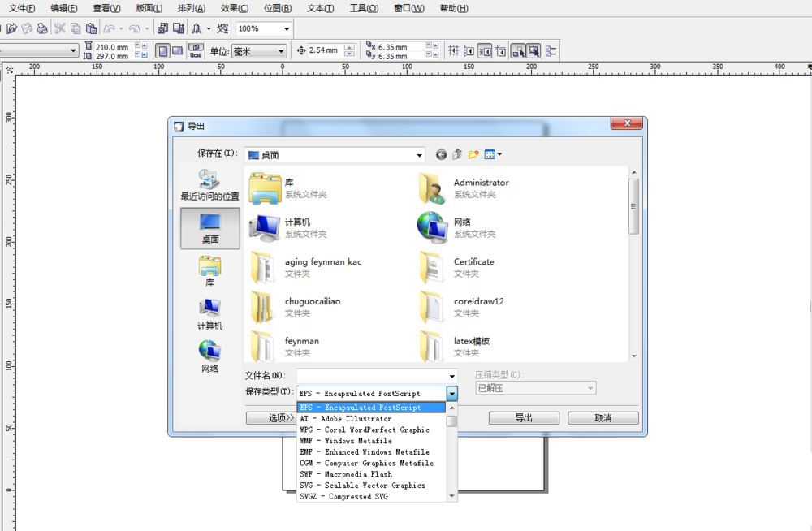Expand the zoom level 100% dropdown
The image size is (812, 531).
(x=286, y=28)
